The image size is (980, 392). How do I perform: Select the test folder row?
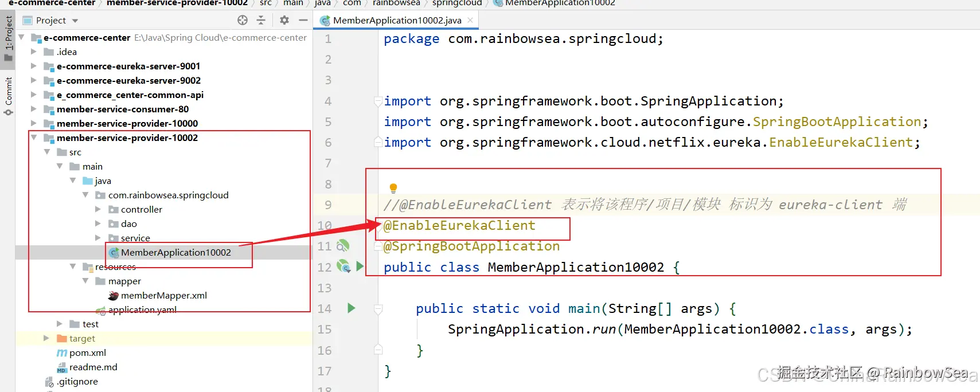(x=91, y=324)
